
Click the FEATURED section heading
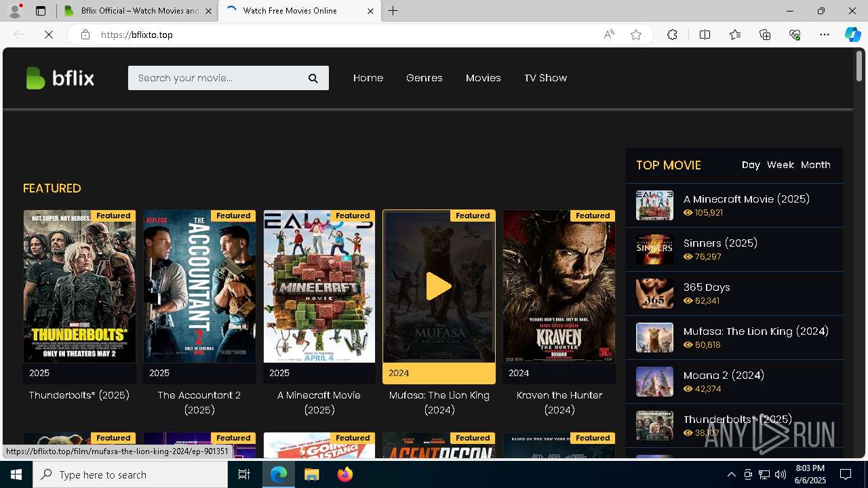point(52,188)
